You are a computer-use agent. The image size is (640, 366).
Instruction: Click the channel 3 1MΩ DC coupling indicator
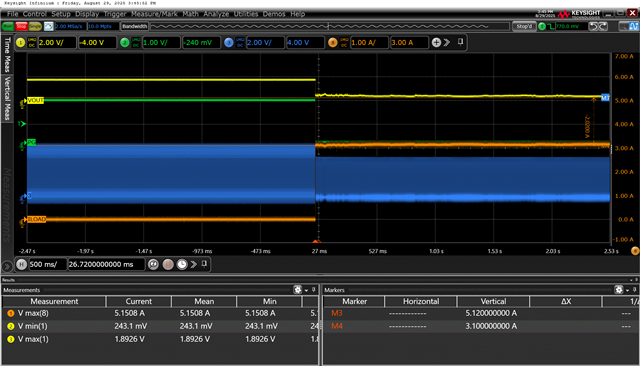pos(240,42)
